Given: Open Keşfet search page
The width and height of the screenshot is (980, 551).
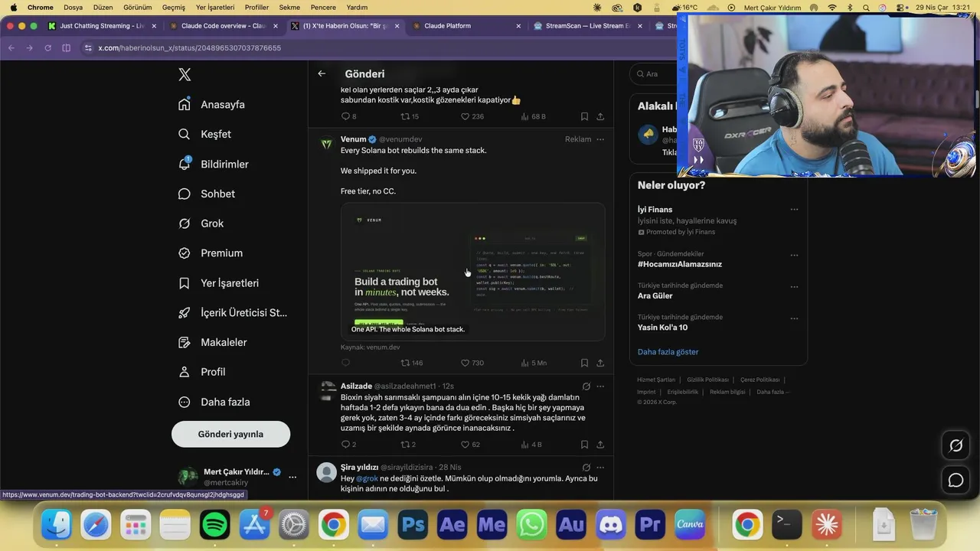Looking at the screenshot, I should [204, 134].
